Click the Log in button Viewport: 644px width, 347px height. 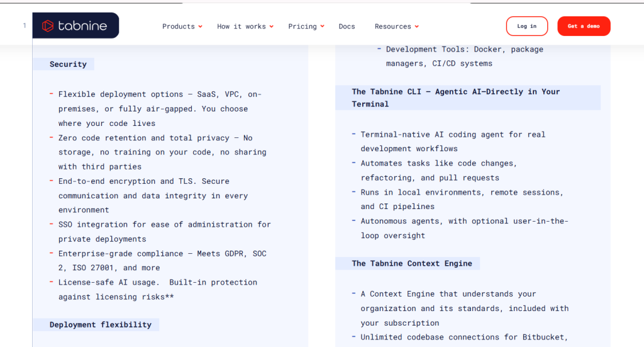point(527,26)
